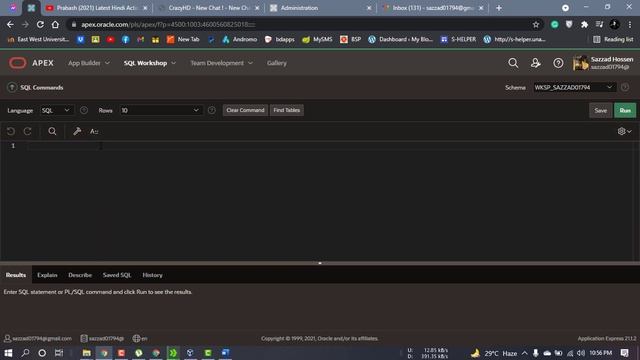Open the Help question mark menu
The width and height of the screenshot is (640, 360).
tap(558, 63)
